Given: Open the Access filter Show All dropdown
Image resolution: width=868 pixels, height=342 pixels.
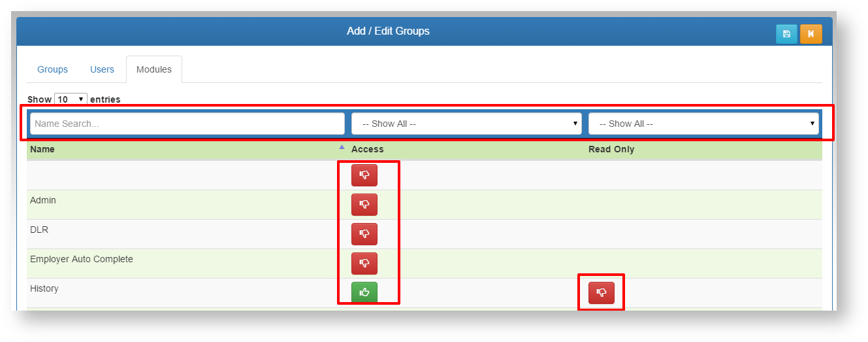Looking at the screenshot, I should pos(466,124).
